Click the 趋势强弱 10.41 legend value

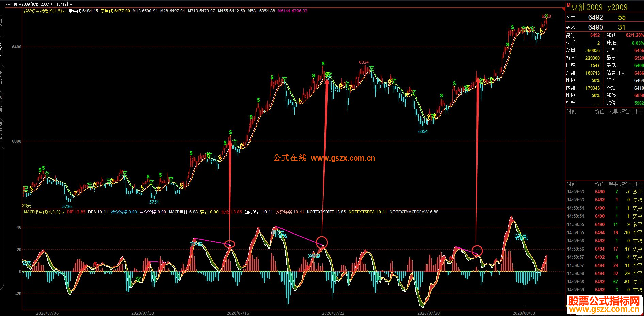pos(290,212)
